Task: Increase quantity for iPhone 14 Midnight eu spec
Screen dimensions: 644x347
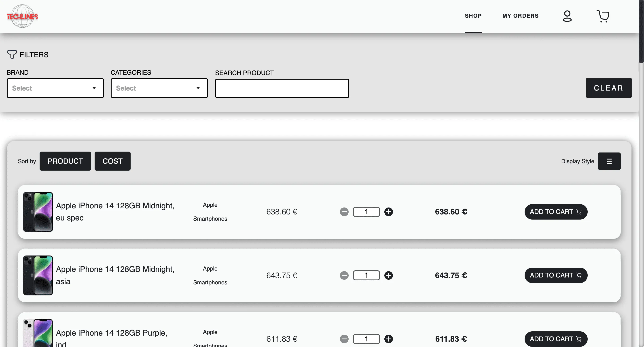Action: (x=388, y=212)
